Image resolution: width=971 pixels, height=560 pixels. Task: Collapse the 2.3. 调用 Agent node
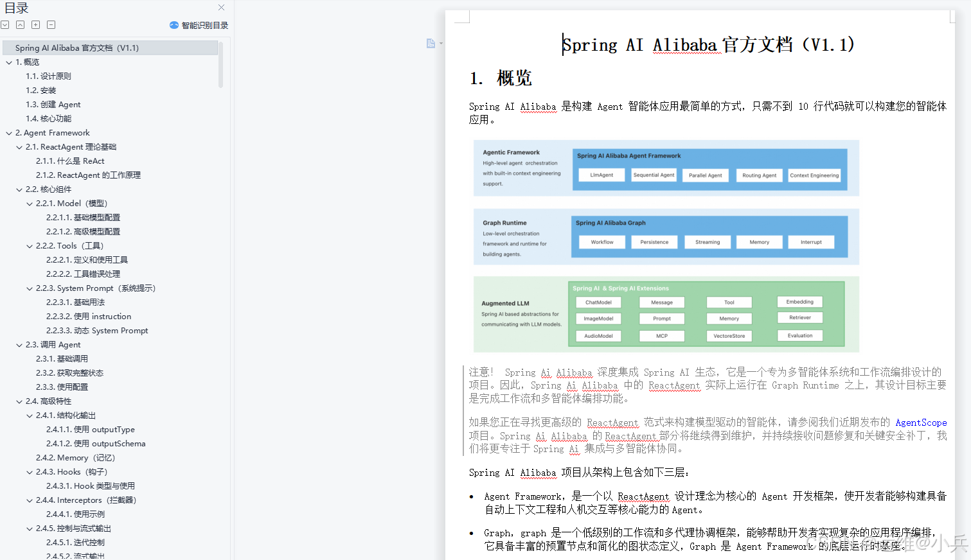(19, 345)
